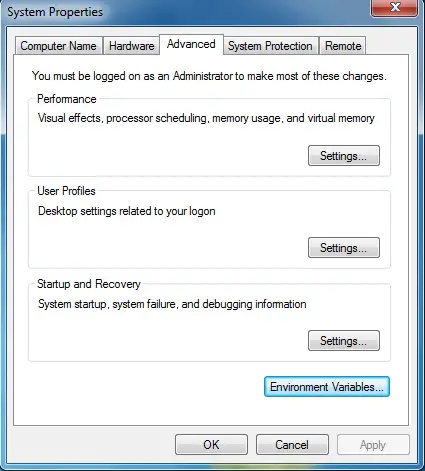
Task: Switch to the Computer Name tab
Action: pos(58,46)
